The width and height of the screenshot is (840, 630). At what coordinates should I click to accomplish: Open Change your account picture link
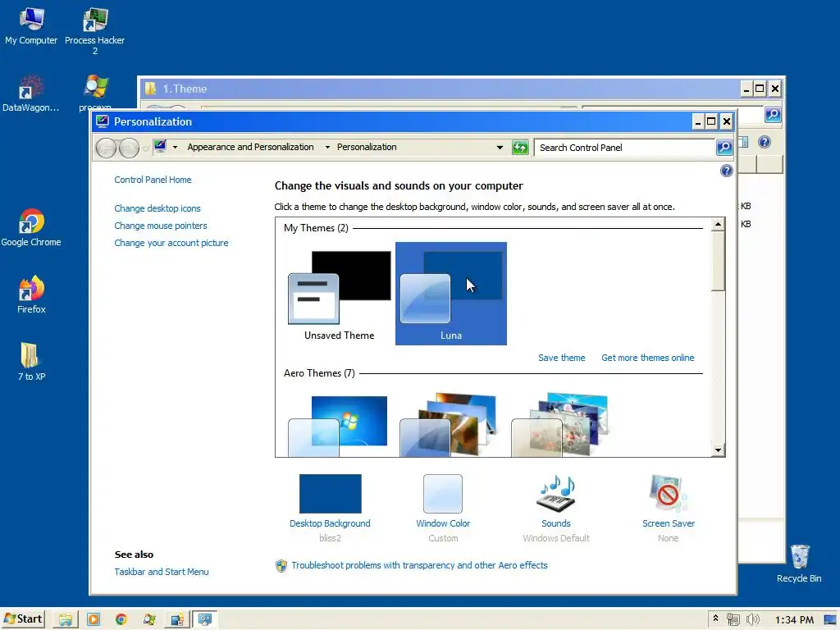point(171,243)
